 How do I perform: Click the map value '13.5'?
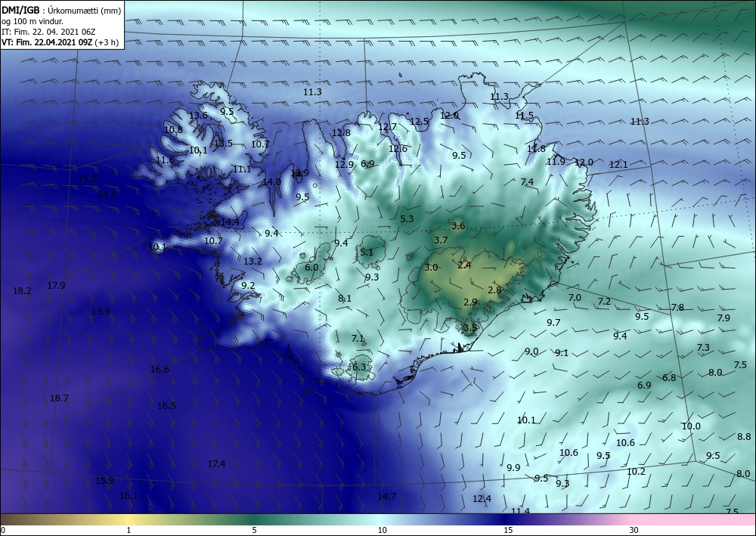click(x=223, y=143)
